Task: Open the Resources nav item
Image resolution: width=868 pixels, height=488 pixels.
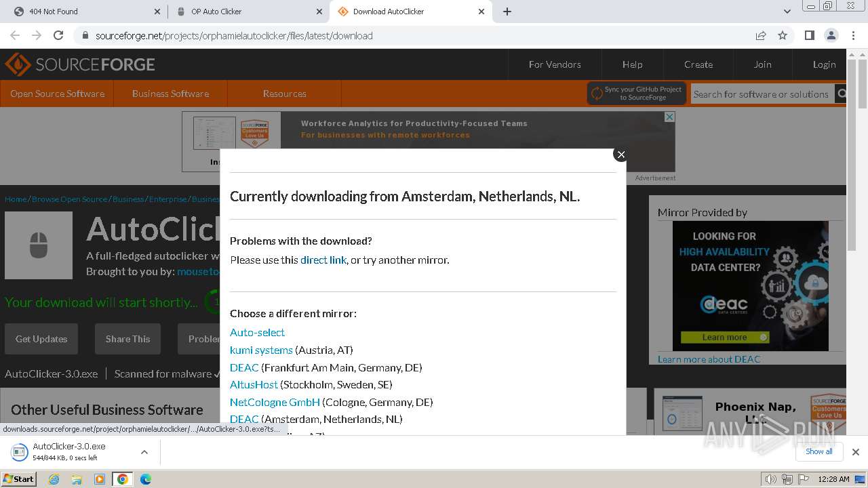Action: point(284,94)
